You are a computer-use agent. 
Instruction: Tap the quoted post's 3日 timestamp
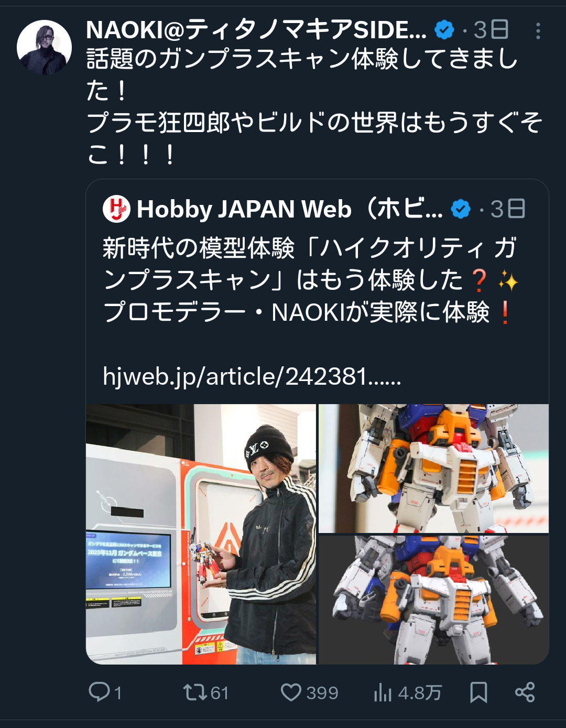tap(507, 209)
